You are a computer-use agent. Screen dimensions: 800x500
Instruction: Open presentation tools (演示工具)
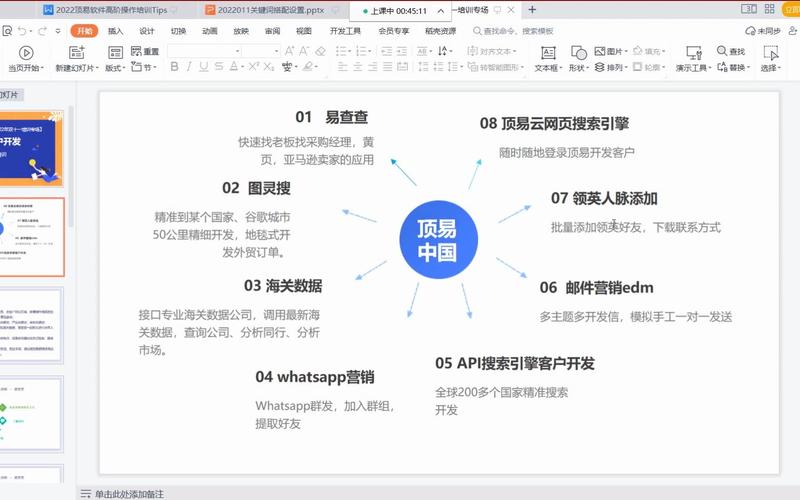point(693,58)
